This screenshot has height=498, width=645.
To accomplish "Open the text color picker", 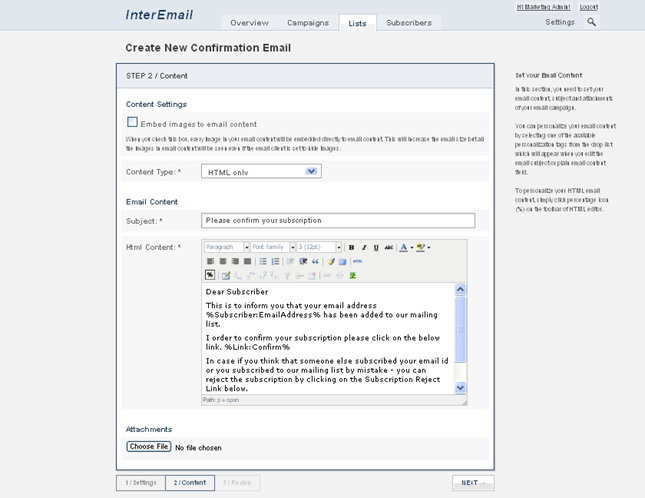I will 405,247.
